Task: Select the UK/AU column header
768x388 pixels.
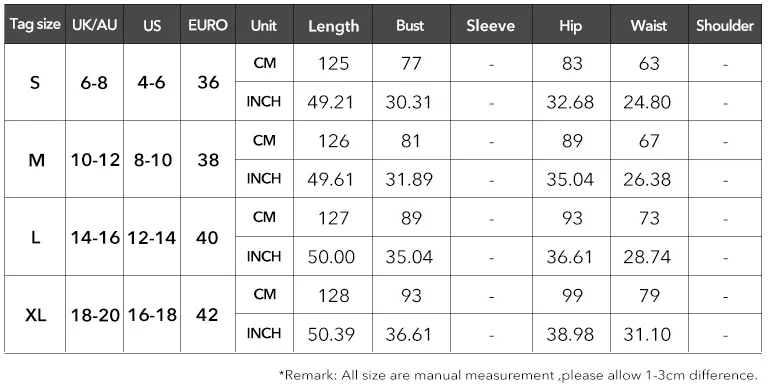Action: [x=95, y=24]
